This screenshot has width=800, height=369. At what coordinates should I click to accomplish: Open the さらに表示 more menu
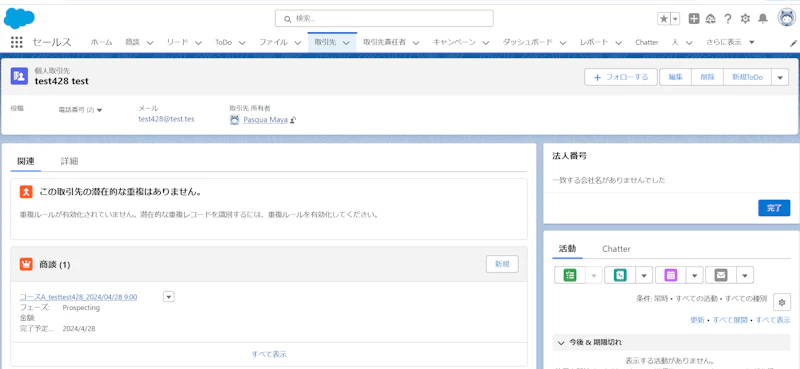click(730, 42)
